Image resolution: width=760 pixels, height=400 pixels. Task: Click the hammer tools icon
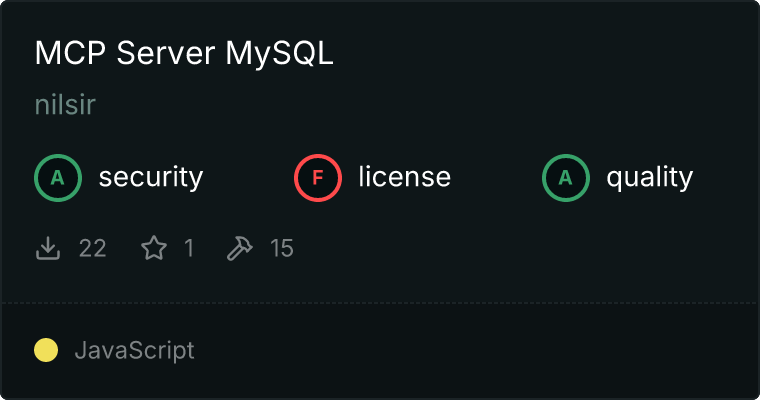pos(239,248)
